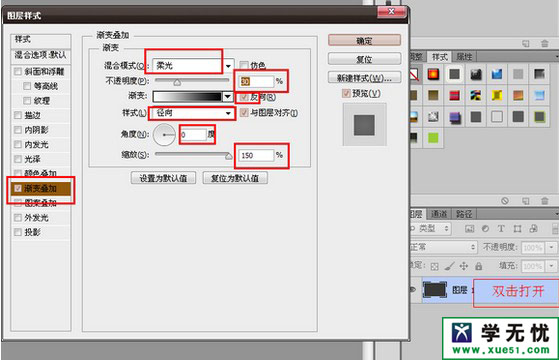Screen dimensions: 559x360
Task: Click the trash icon below style swatches
Action: pyautogui.click(x=545, y=201)
